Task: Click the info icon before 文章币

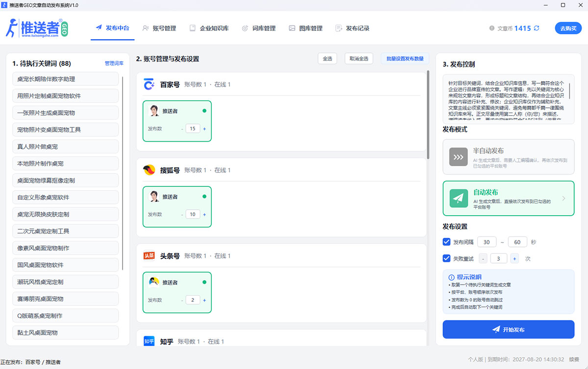Action: click(492, 28)
